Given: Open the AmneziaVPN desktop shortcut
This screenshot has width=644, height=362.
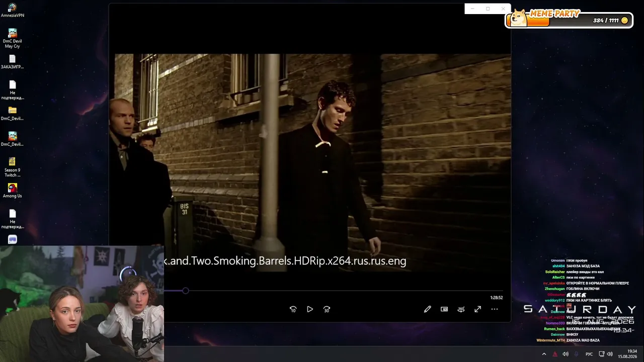Looking at the screenshot, I should (13, 10).
